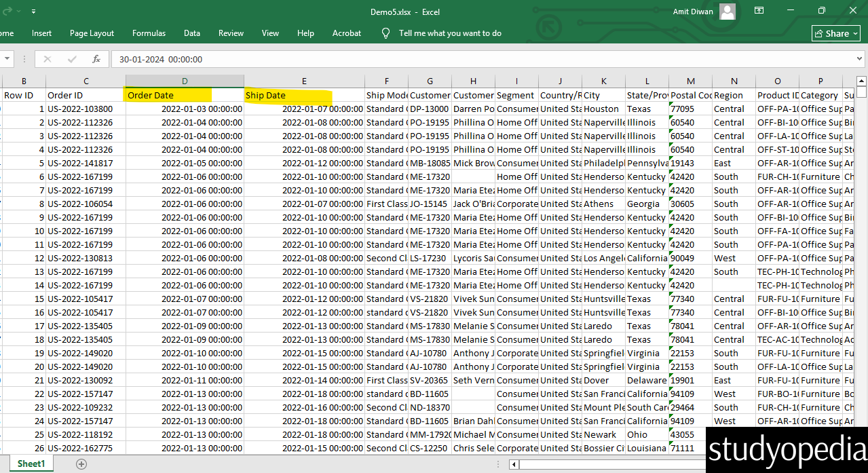Click the Acrobat ribbon tab
The height and width of the screenshot is (473, 868).
[346, 33]
